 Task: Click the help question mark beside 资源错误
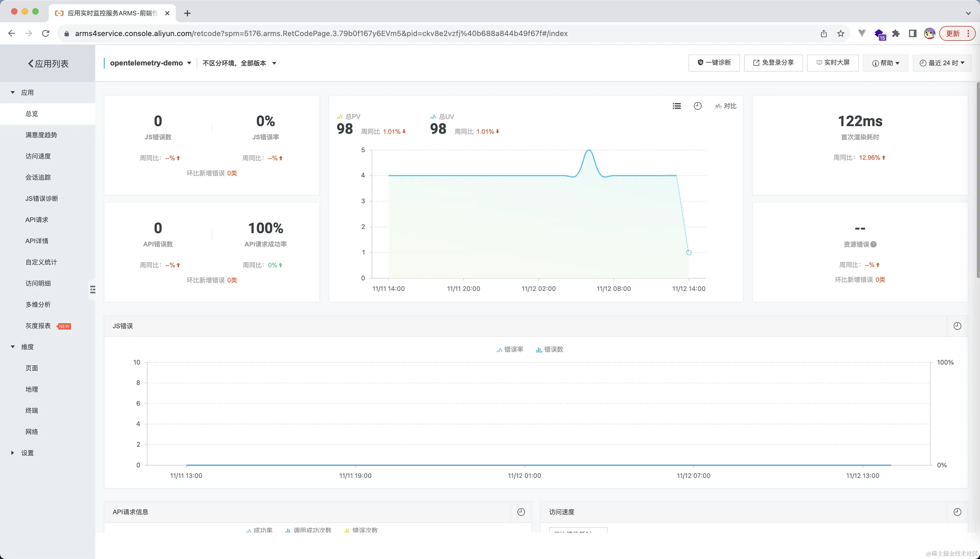pos(874,244)
